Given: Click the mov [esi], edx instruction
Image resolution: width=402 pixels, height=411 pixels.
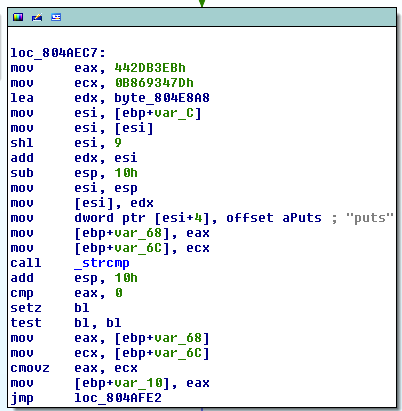Looking at the screenshot, I should coord(82,203).
